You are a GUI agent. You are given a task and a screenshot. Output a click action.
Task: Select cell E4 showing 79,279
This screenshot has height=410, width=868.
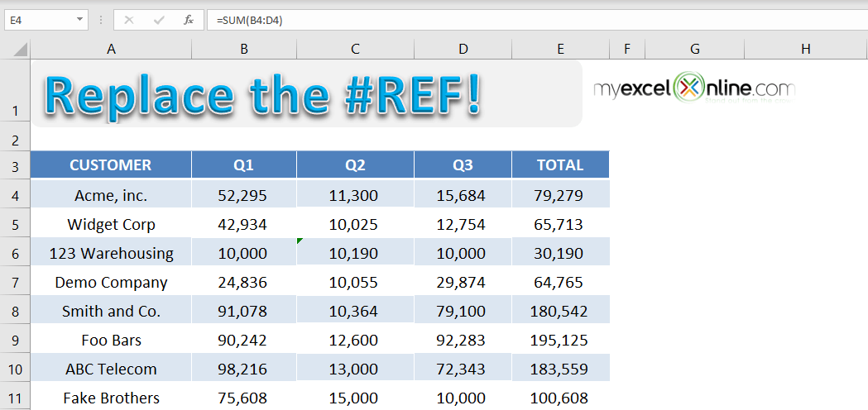click(561, 195)
